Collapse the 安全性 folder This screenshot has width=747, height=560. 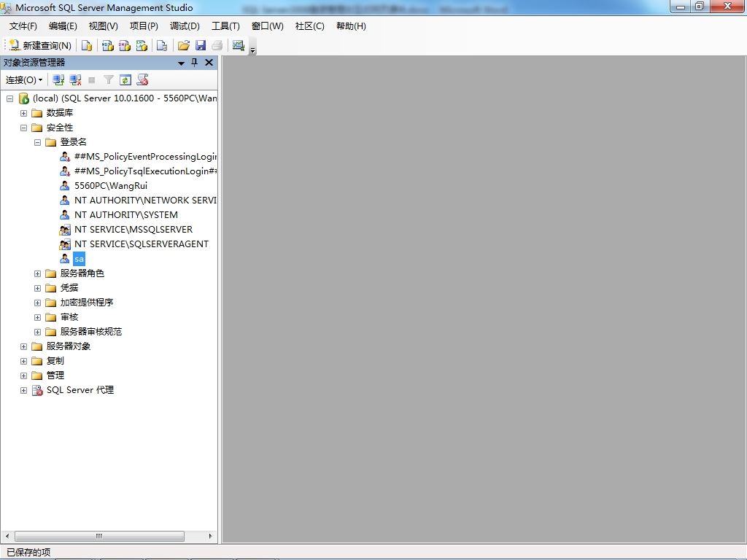pos(23,128)
